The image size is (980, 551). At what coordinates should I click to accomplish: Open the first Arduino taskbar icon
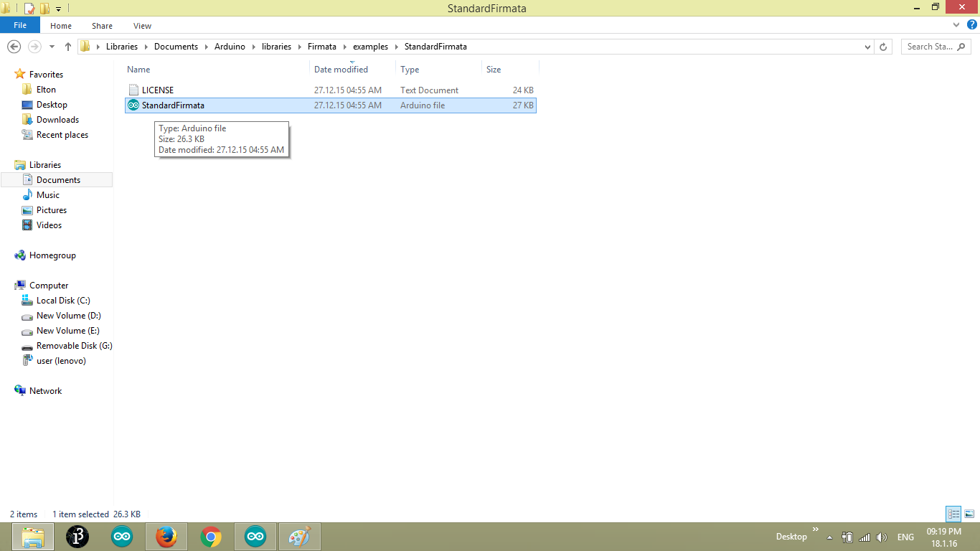click(122, 537)
